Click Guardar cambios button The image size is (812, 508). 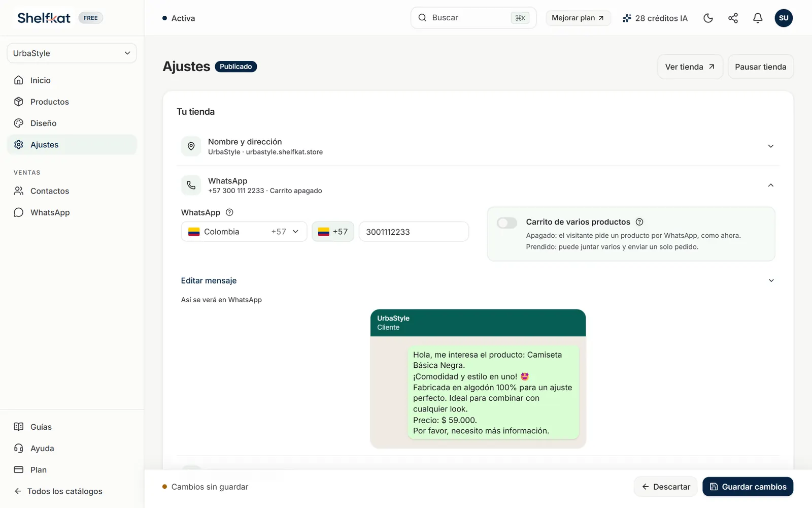(748, 487)
